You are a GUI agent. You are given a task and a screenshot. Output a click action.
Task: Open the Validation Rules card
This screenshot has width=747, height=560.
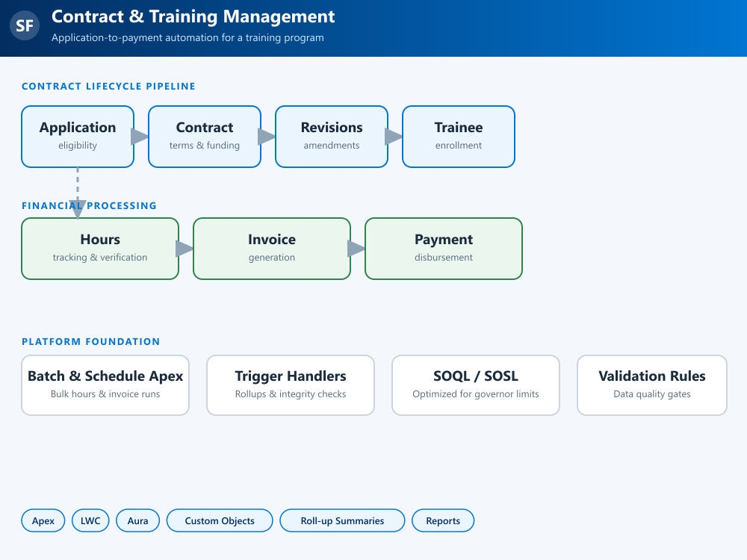(651, 385)
